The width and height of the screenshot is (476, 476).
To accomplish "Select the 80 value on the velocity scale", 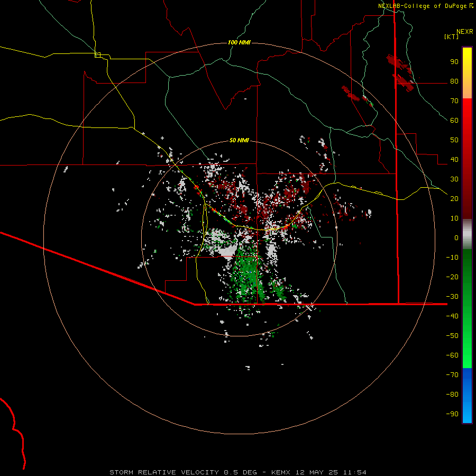I will 454,81.
